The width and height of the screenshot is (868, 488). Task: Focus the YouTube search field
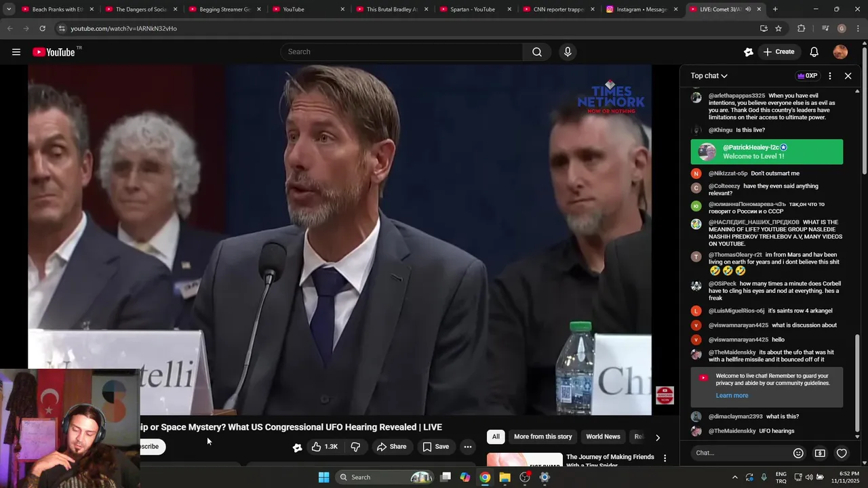pos(401,52)
